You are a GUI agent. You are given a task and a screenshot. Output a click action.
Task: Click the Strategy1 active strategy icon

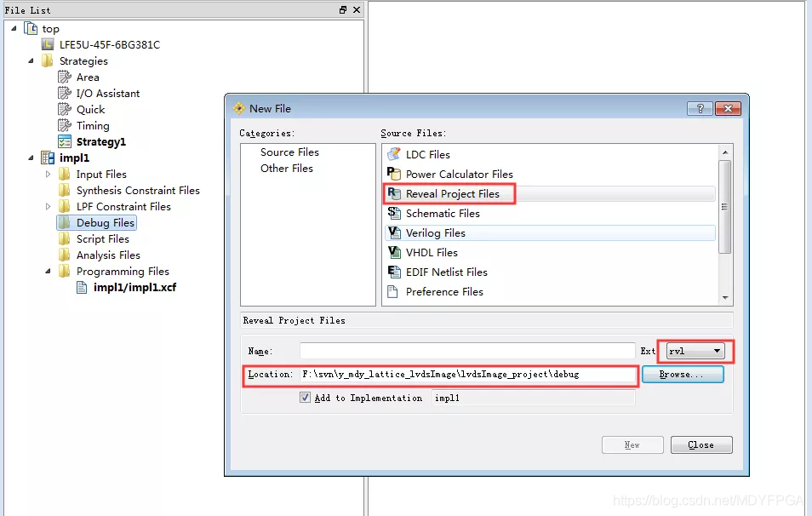click(x=65, y=141)
